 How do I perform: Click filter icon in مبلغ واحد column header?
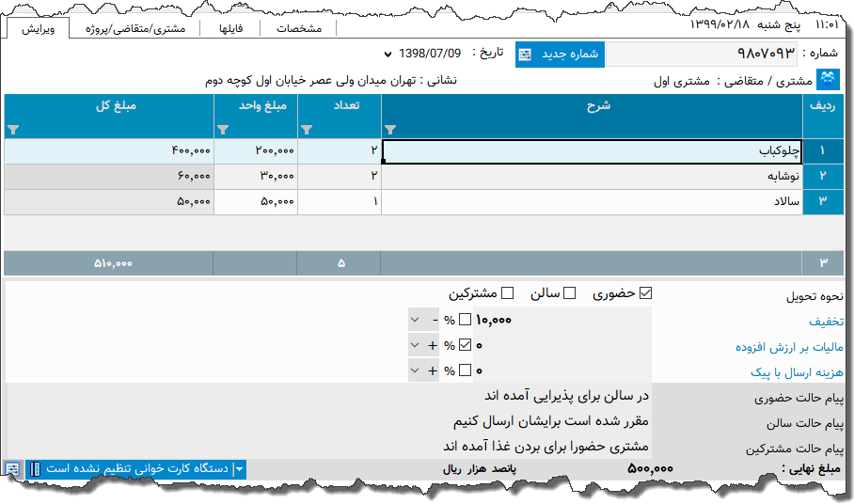point(223,130)
